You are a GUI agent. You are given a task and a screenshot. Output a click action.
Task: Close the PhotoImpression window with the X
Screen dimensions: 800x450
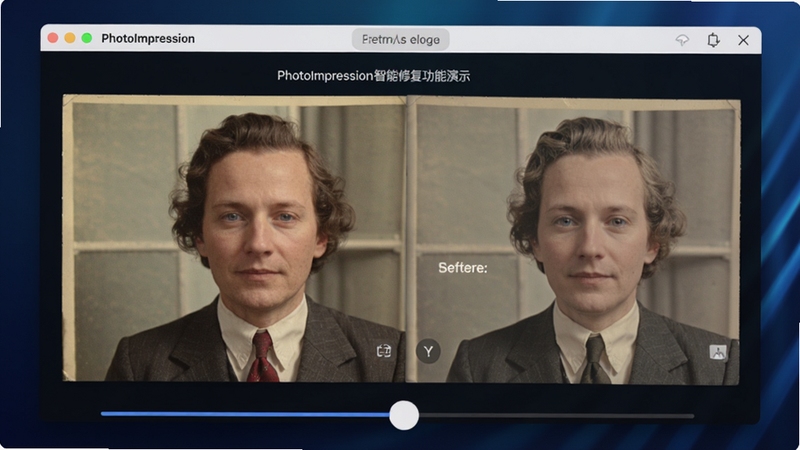click(743, 40)
